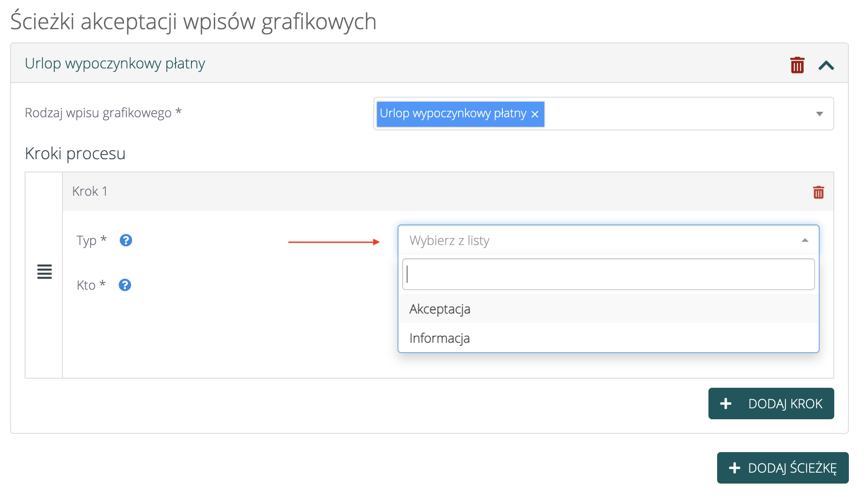Click the Krok 1 step header label
The image size is (868, 500).
tap(90, 191)
